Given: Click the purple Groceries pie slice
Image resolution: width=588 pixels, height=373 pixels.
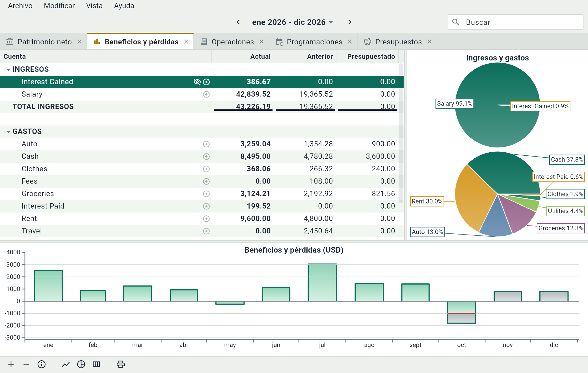Looking at the screenshot, I should [x=517, y=214].
